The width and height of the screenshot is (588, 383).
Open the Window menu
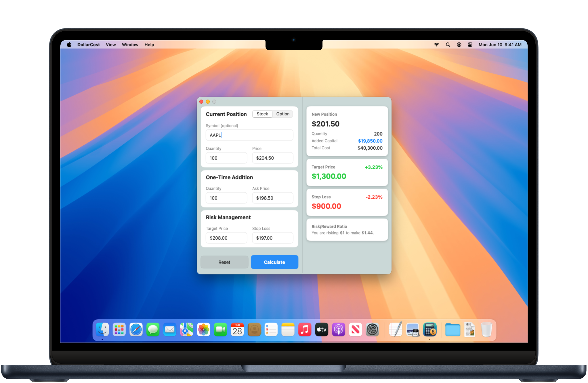pos(130,45)
